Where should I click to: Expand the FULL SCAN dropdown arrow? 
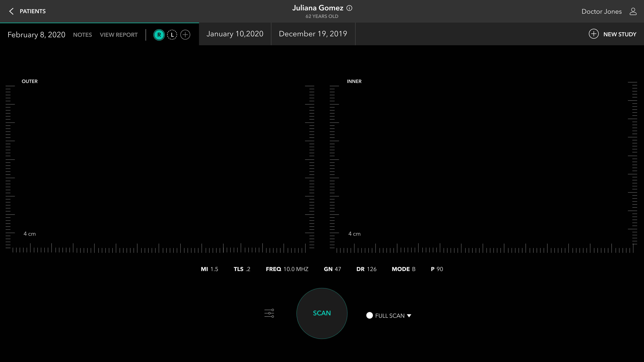click(409, 316)
